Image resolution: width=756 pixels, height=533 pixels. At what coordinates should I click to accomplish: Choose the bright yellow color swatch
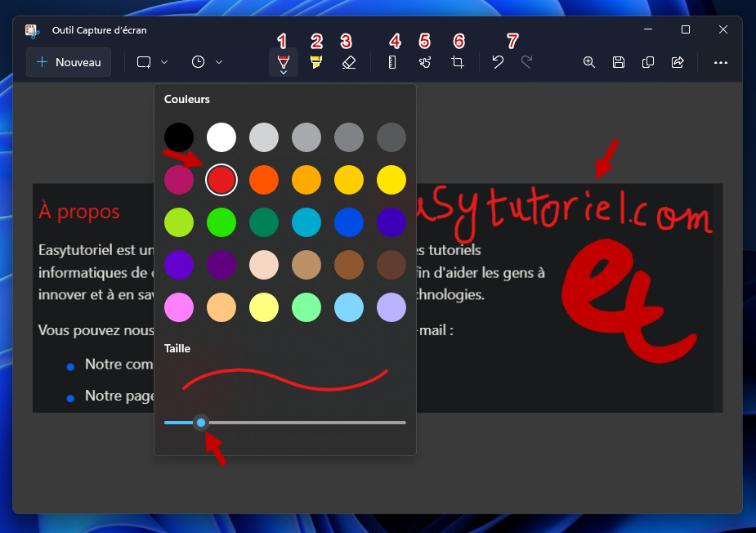[391, 180]
